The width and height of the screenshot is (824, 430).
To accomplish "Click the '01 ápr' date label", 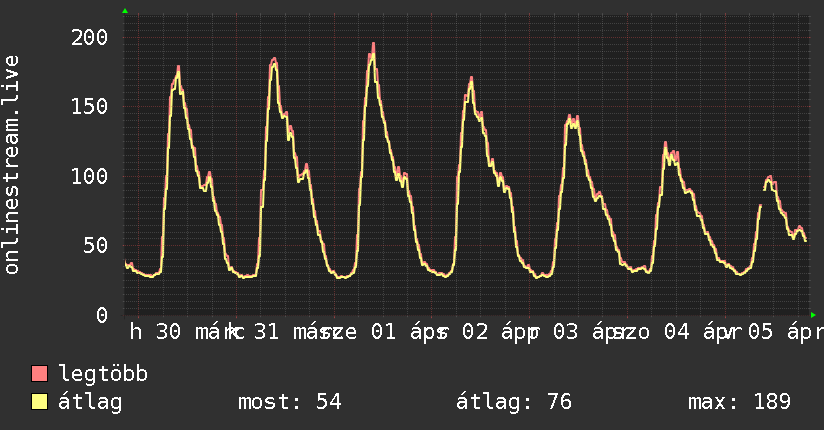I will click(x=409, y=332).
